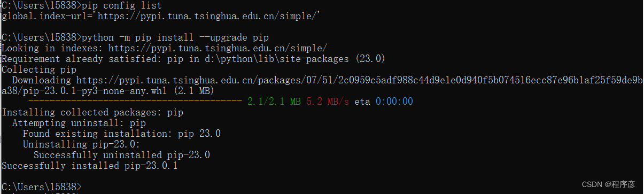644x194 pixels.
Task: Click the dashed download progress bar
Action: point(135,101)
